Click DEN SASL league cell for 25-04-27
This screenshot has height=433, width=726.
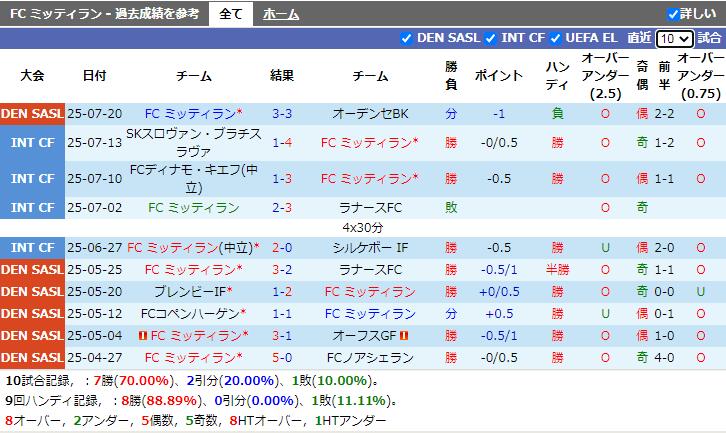(32, 358)
